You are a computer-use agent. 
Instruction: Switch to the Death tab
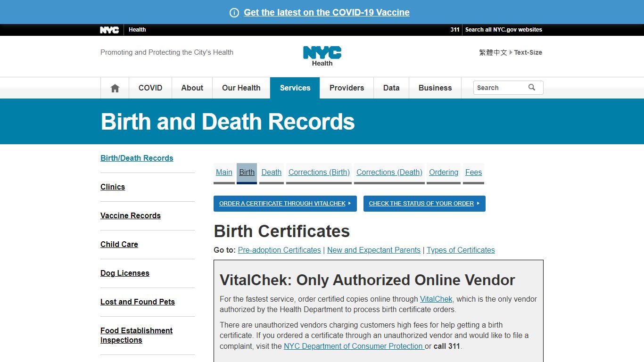(x=271, y=173)
